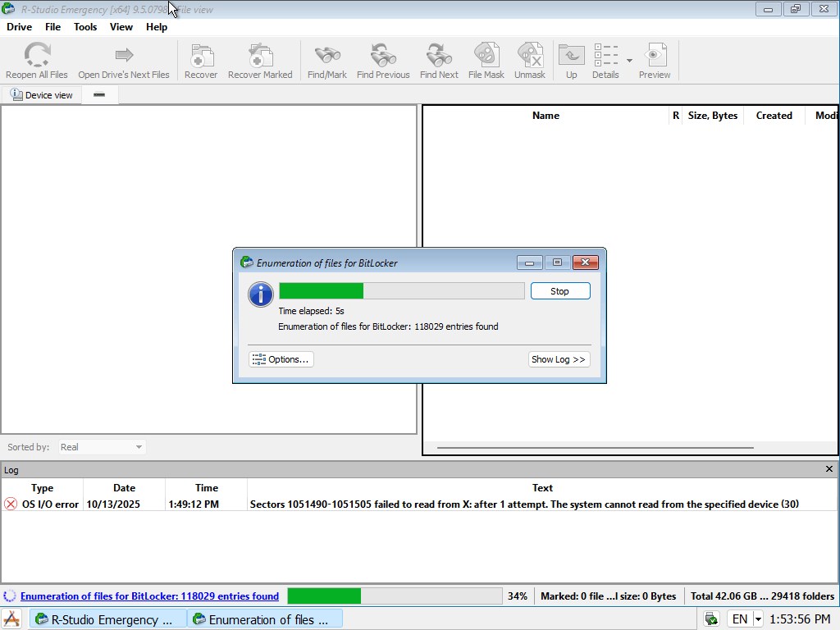
Task: Click the Details view icon
Action: (605, 55)
